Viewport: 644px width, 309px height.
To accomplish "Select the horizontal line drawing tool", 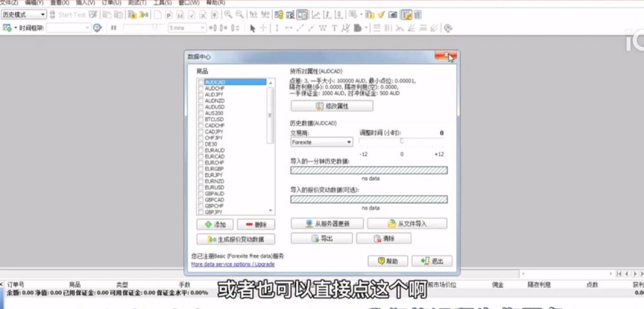I will pyautogui.click(x=289, y=28).
